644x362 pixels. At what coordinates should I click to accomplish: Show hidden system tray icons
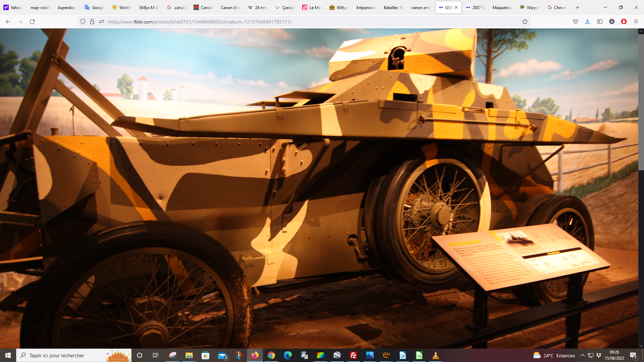583,355
